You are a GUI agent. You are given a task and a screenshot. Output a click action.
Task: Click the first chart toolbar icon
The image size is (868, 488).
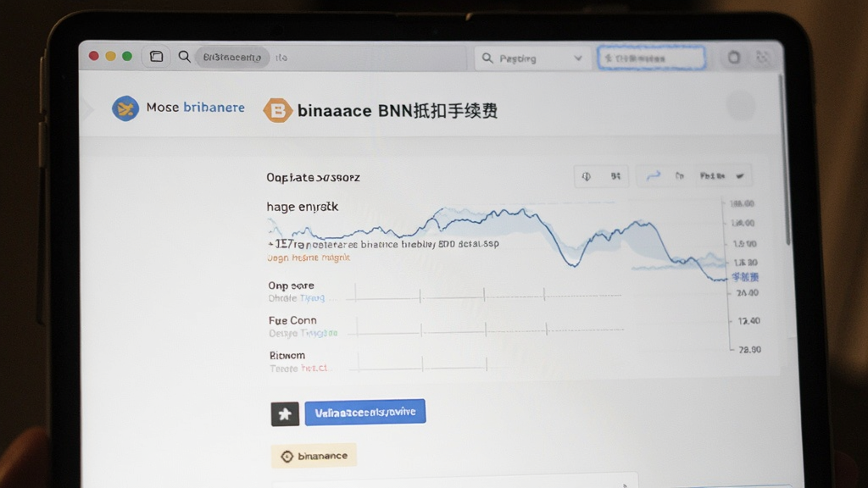pyautogui.click(x=587, y=176)
